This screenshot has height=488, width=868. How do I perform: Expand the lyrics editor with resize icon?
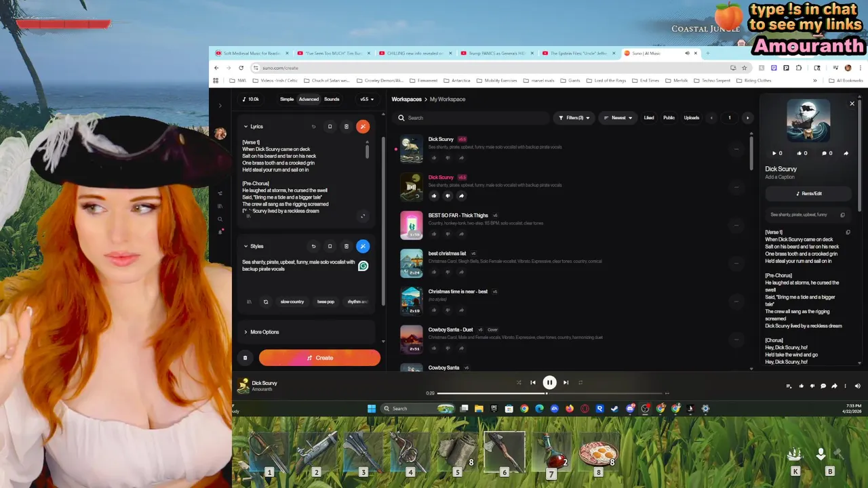coord(363,216)
